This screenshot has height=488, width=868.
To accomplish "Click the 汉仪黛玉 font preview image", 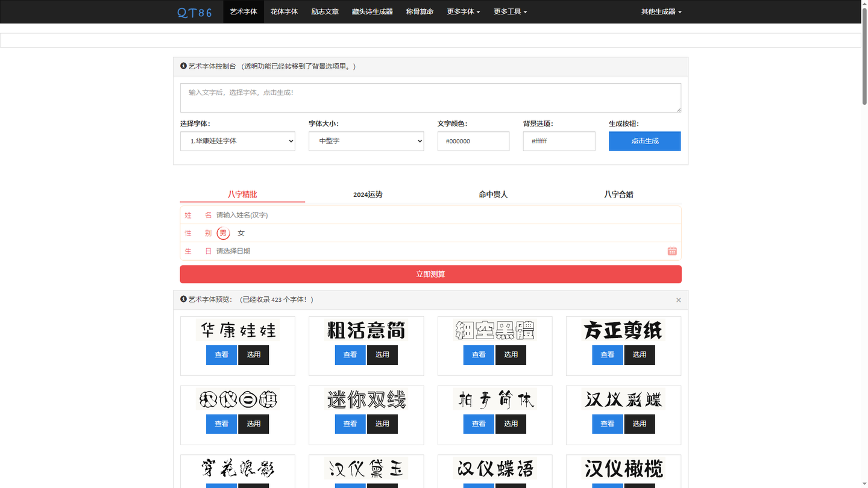I will pos(366,469).
